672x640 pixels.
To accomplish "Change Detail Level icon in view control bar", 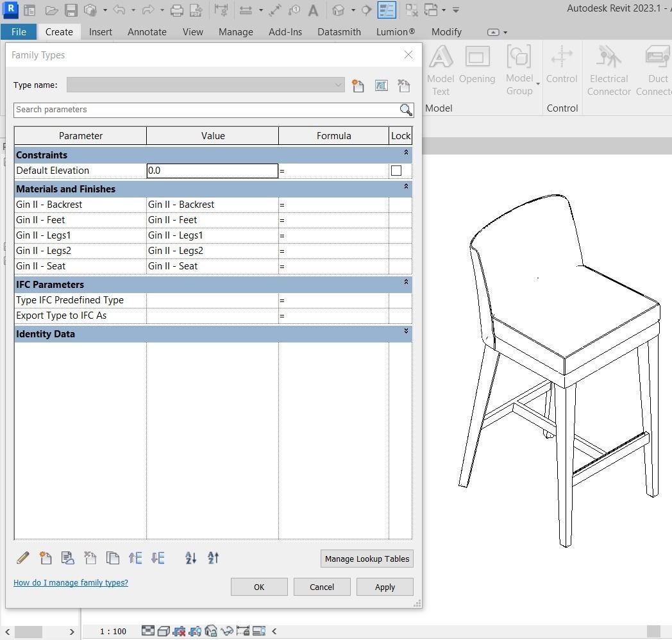I will tap(148, 631).
